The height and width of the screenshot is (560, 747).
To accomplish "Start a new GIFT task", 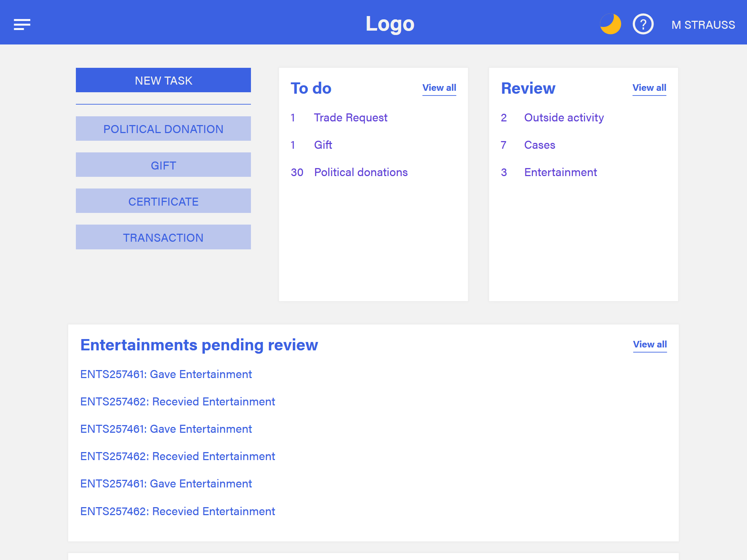I will (163, 165).
